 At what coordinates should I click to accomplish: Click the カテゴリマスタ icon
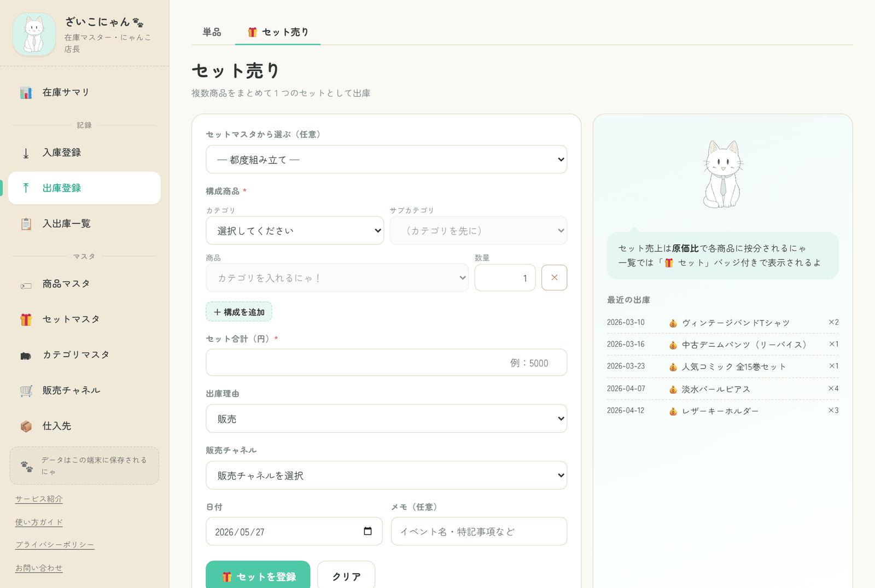(x=26, y=356)
